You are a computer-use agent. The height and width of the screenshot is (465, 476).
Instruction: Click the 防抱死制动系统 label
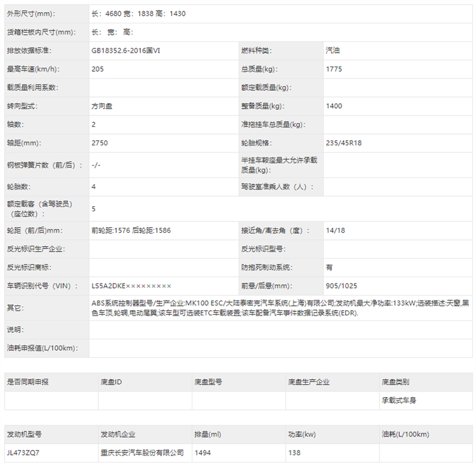pos(267,268)
